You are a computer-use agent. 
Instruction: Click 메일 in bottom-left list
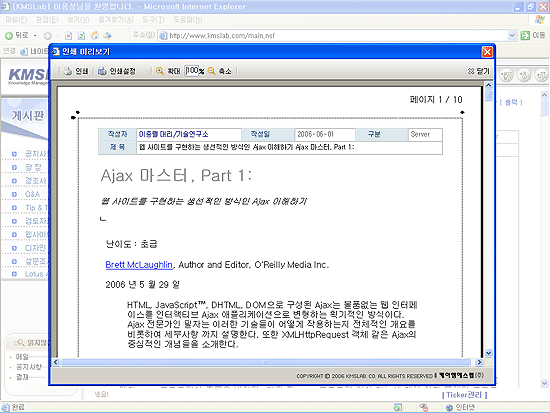tap(22, 357)
